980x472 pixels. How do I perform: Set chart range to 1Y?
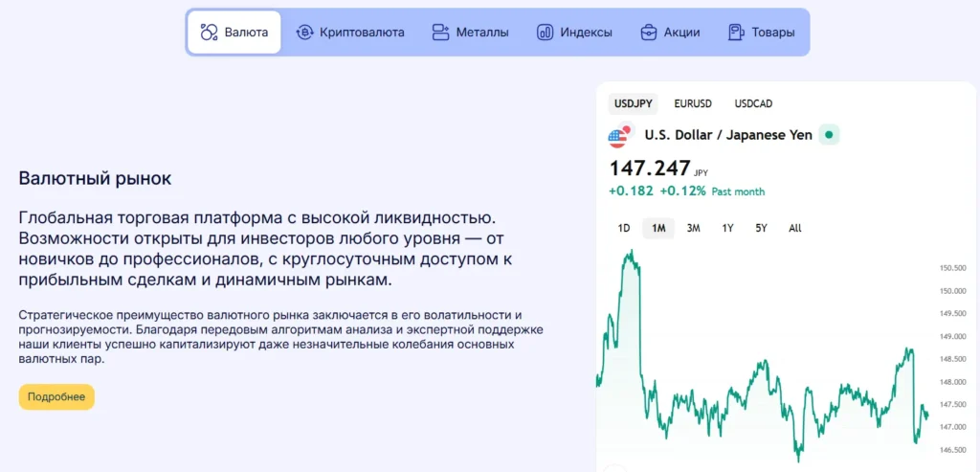[x=727, y=228]
